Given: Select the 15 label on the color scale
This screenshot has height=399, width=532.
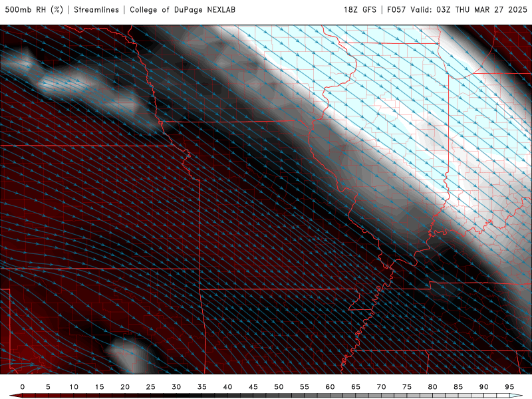Looking at the screenshot, I should click(99, 387).
